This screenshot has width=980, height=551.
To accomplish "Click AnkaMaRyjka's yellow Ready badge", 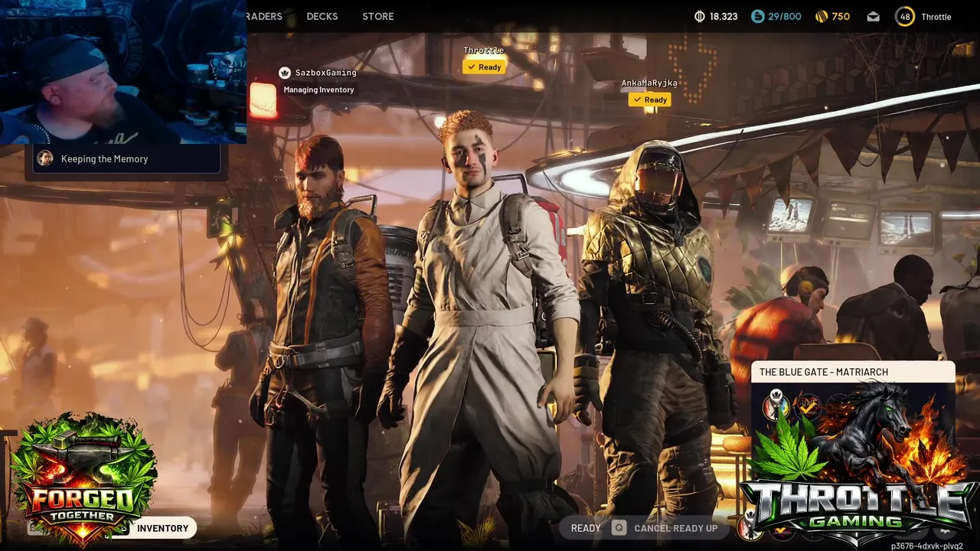I will point(649,99).
